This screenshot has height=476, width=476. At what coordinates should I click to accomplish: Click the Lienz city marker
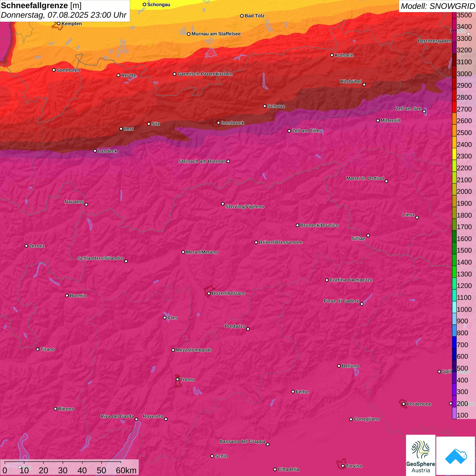417,218
